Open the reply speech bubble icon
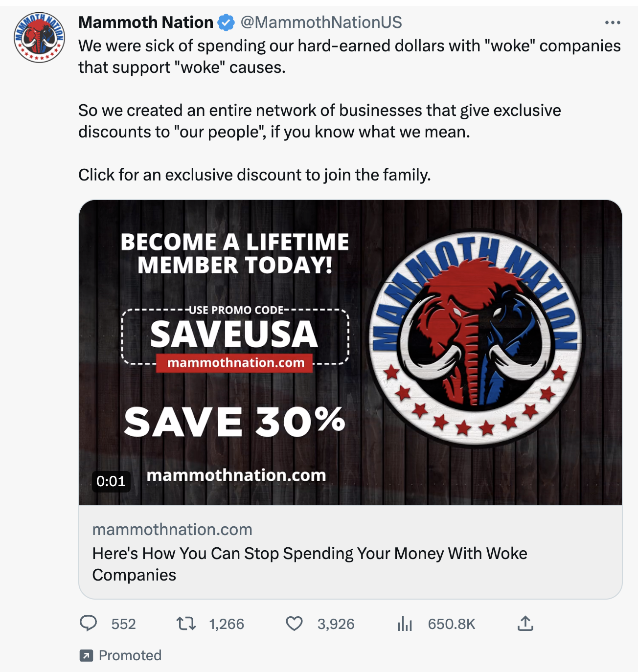Screen dimensions: 638x672 click(89, 624)
